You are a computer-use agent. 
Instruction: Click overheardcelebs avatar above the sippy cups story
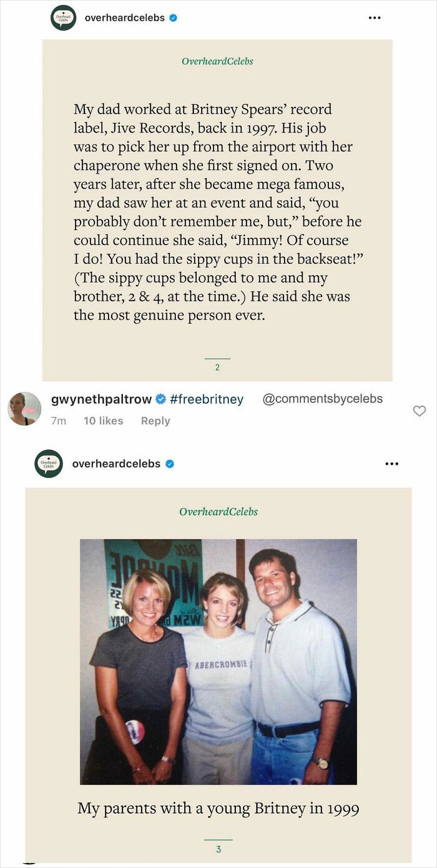pos(63,18)
